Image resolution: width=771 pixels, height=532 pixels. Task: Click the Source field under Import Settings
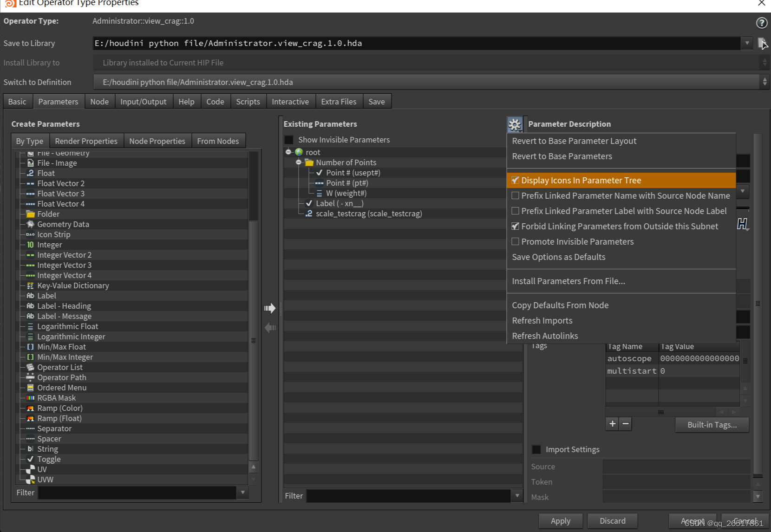pos(675,466)
